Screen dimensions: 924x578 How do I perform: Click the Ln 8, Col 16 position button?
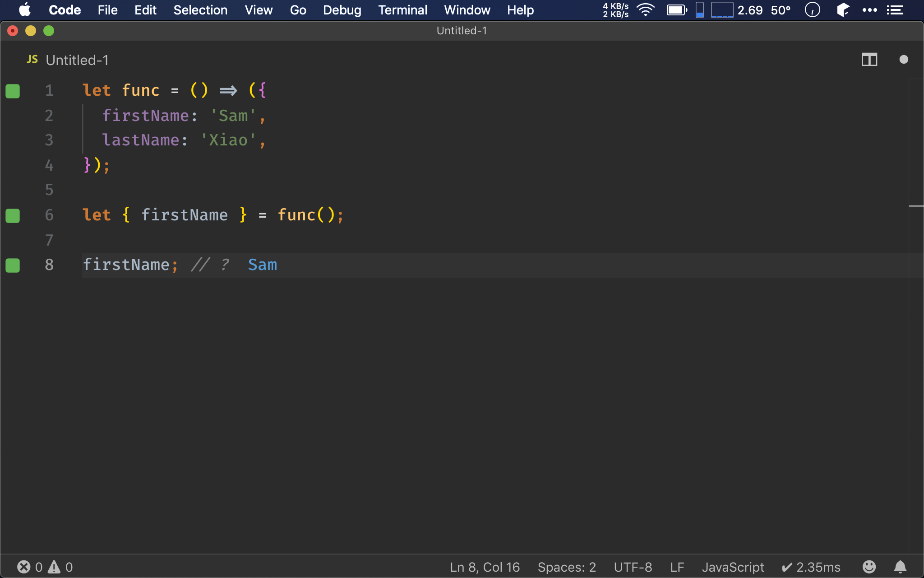point(485,567)
